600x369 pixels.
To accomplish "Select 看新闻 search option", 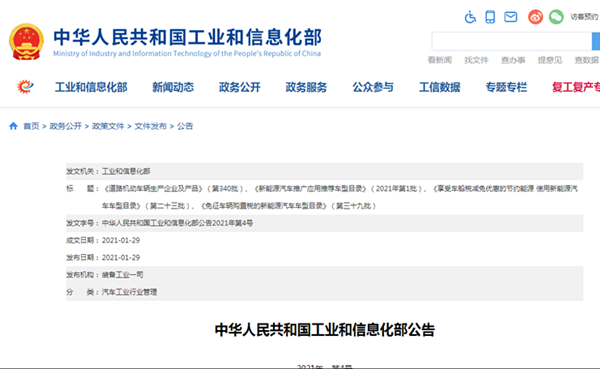I will tap(440, 60).
